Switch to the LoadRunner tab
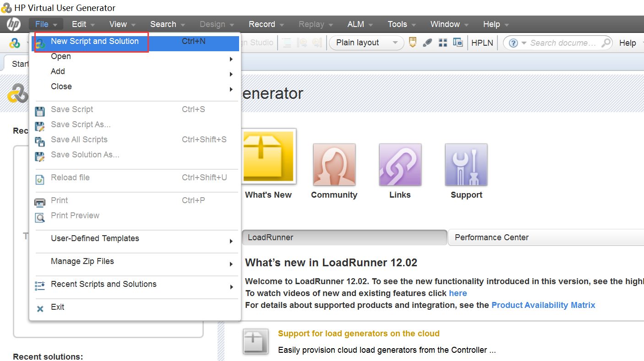The image size is (644, 361). [344, 237]
